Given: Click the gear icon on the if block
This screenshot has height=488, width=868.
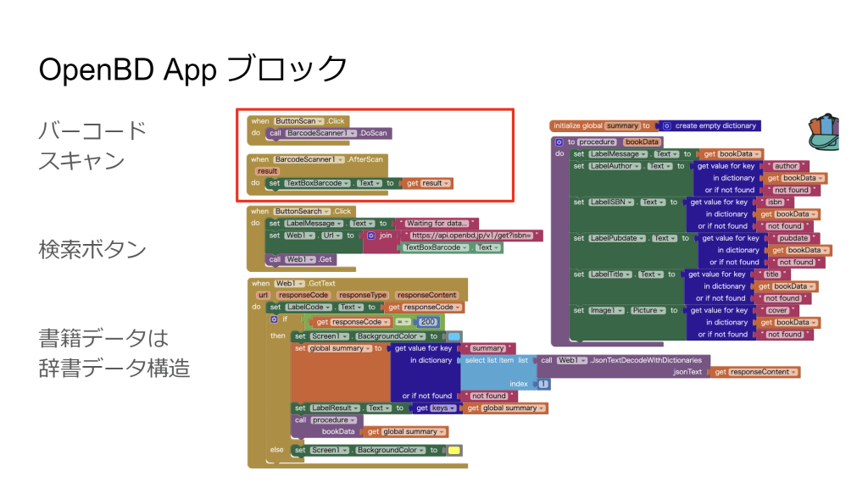Looking at the screenshot, I should (274, 319).
